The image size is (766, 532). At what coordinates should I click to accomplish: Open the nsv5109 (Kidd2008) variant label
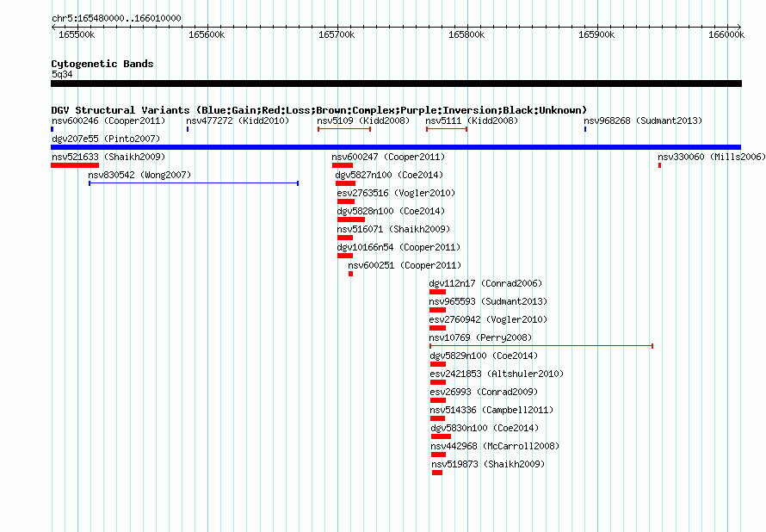click(363, 121)
